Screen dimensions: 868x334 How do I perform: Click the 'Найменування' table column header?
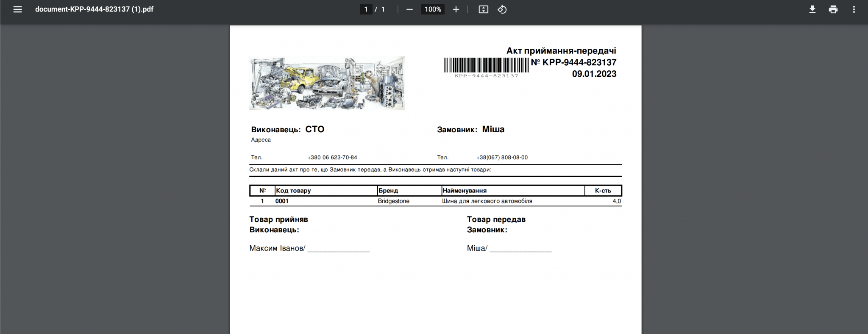(x=465, y=191)
